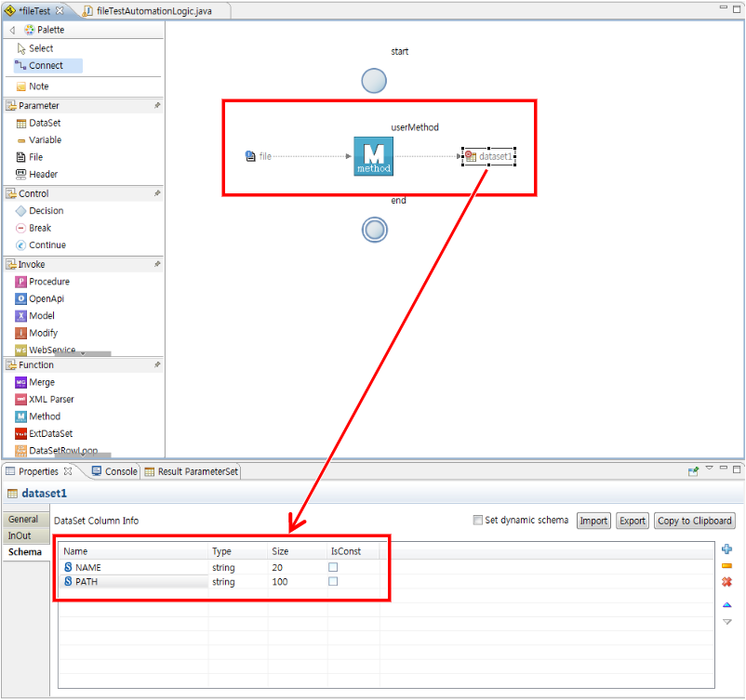Viewport: 746px width, 700px height.
Task: Pick the Decision control from the palette
Action: click(46, 211)
